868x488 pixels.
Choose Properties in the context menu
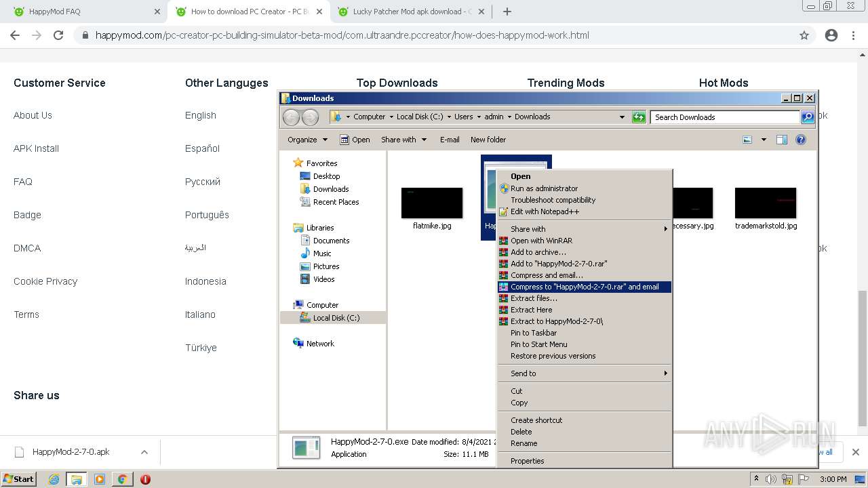585,461
